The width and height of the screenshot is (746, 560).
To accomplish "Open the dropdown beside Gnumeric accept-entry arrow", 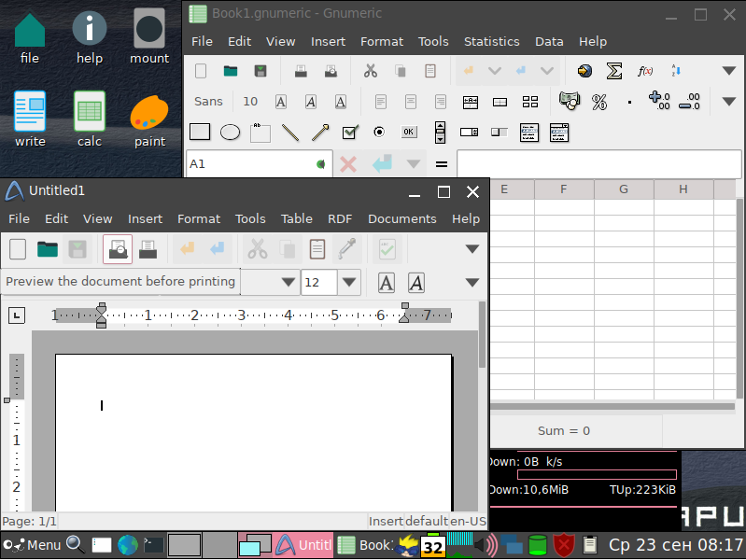I will [414, 164].
